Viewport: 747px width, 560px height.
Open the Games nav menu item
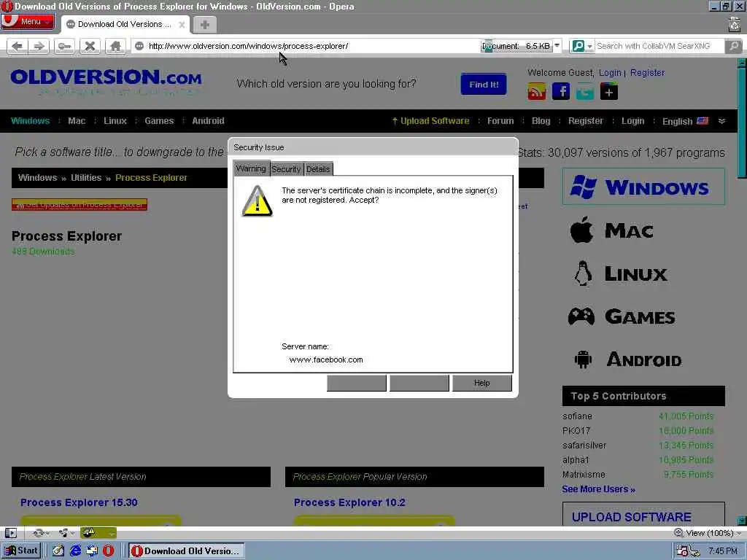[159, 121]
